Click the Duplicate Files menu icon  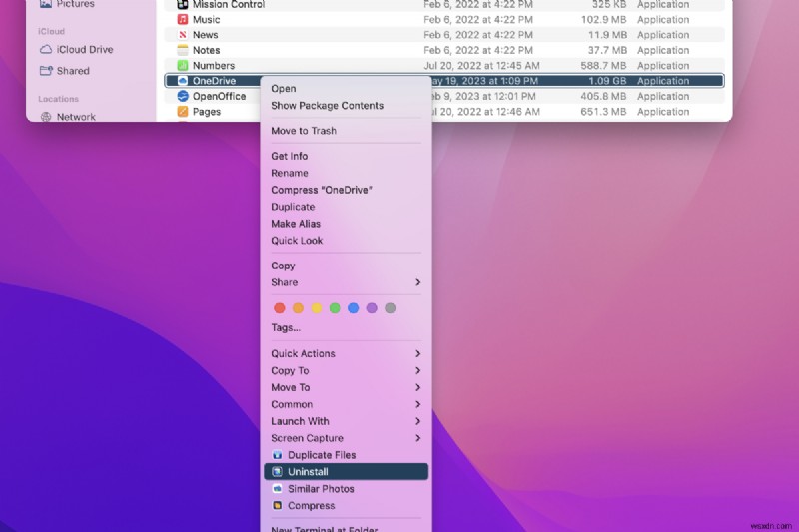coord(277,455)
